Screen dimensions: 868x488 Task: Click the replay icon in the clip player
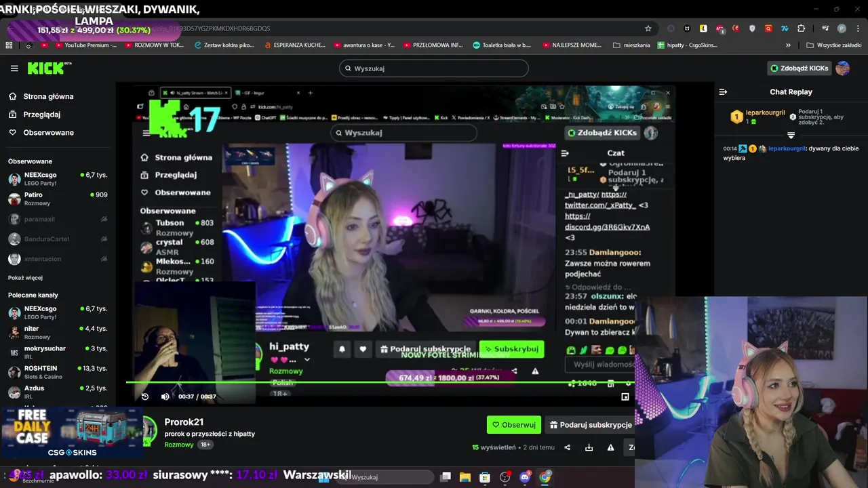click(x=144, y=396)
